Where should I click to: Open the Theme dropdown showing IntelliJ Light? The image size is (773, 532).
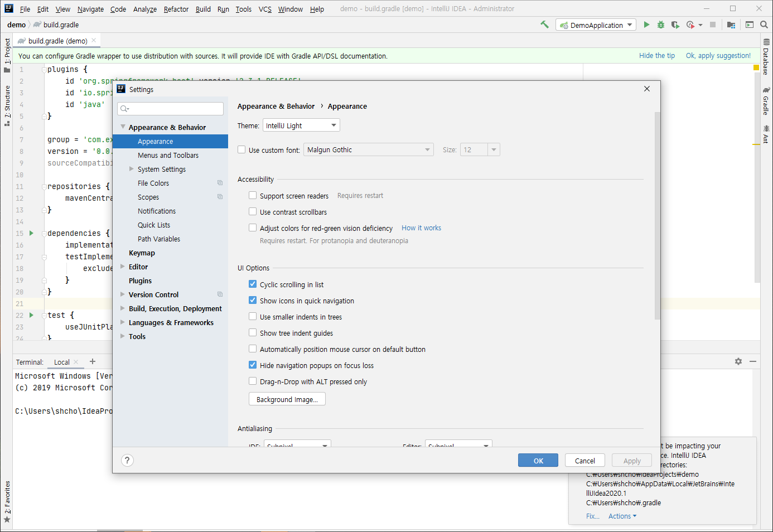point(301,125)
